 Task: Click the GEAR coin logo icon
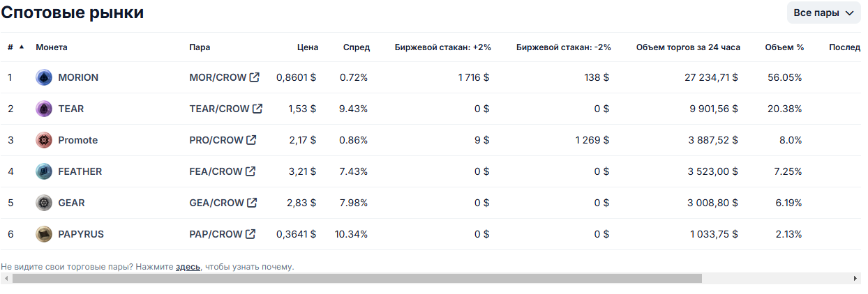pyautogui.click(x=44, y=203)
